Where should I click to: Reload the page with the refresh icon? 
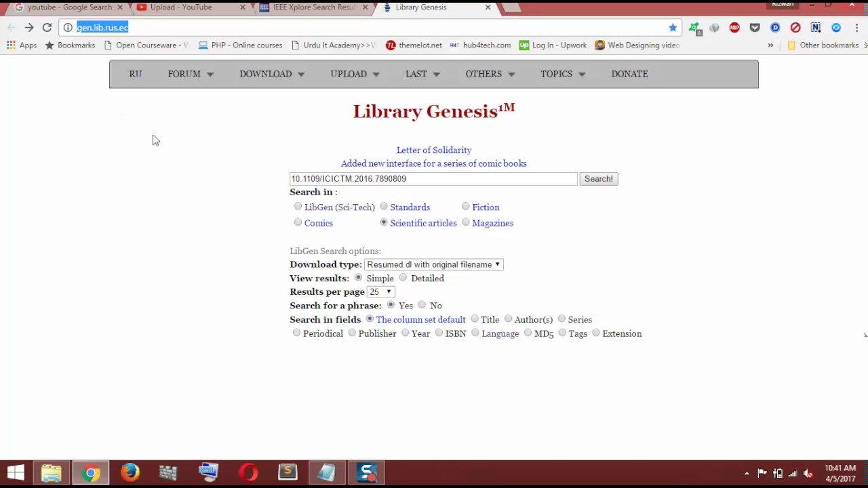tap(47, 27)
